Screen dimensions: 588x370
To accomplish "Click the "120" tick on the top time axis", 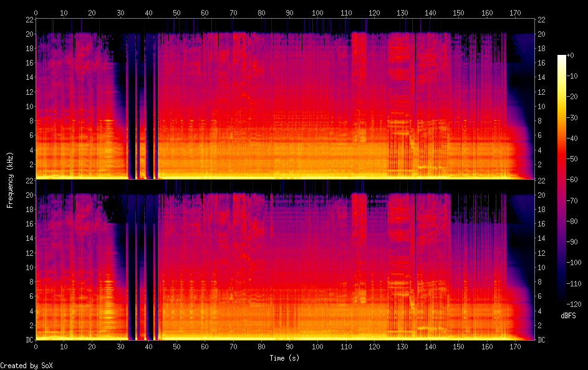I will point(374,12).
